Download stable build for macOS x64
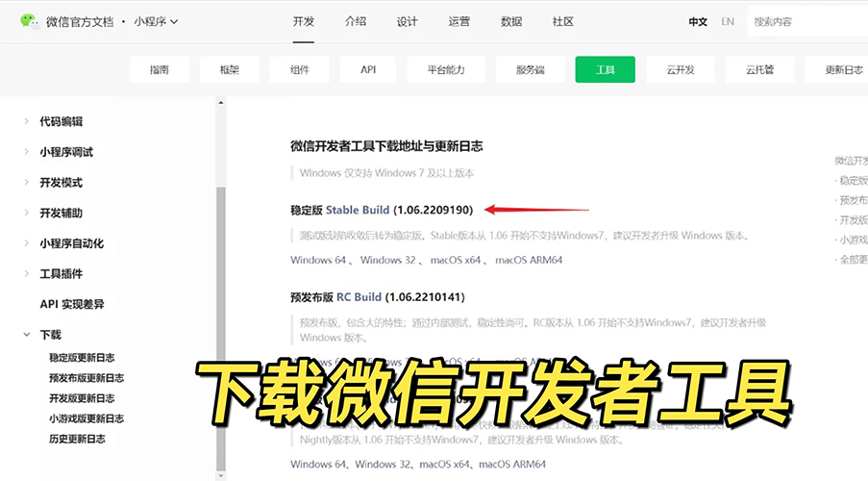Image resolution: width=868 pixels, height=481 pixels. pyautogui.click(x=456, y=260)
